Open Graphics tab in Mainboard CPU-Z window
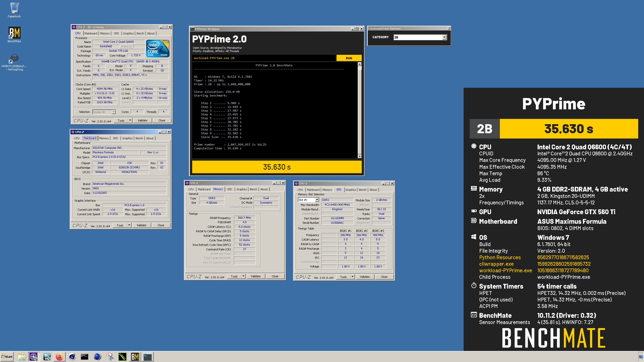The image size is (644, 362). [x=128, y=138]
